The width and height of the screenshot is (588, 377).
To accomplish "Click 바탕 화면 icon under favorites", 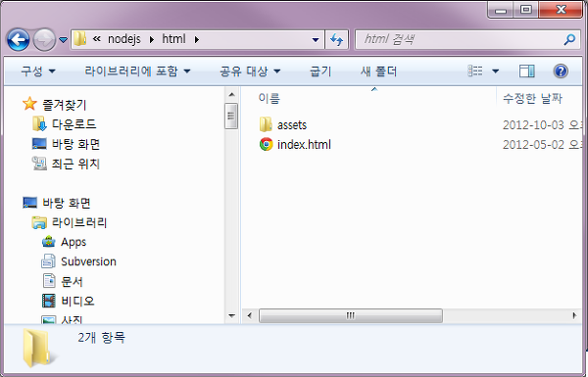I will [39, 144].
